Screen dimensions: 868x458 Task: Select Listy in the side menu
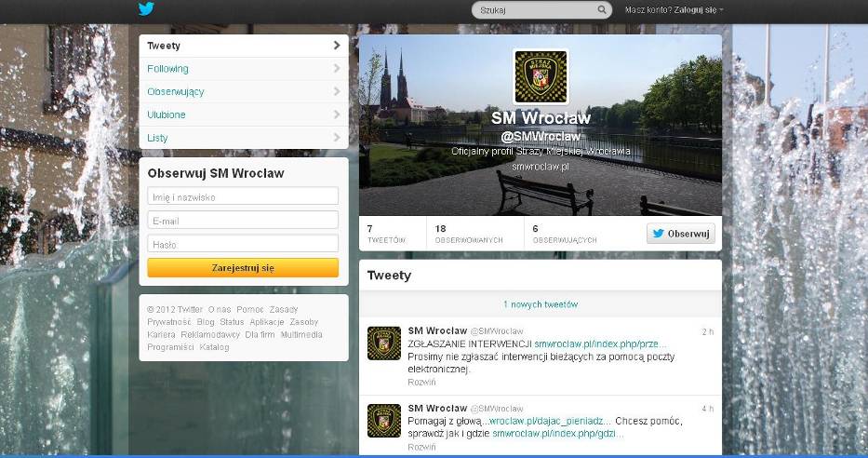click(x=244, y=138)
